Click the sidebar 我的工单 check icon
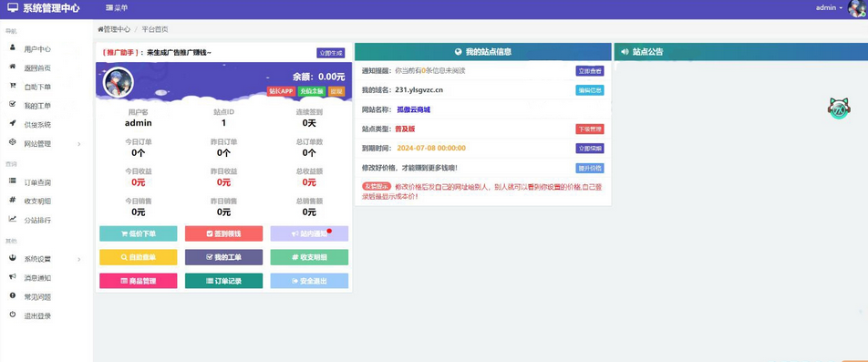The image size is (868, 362). [x=12, y=105]
